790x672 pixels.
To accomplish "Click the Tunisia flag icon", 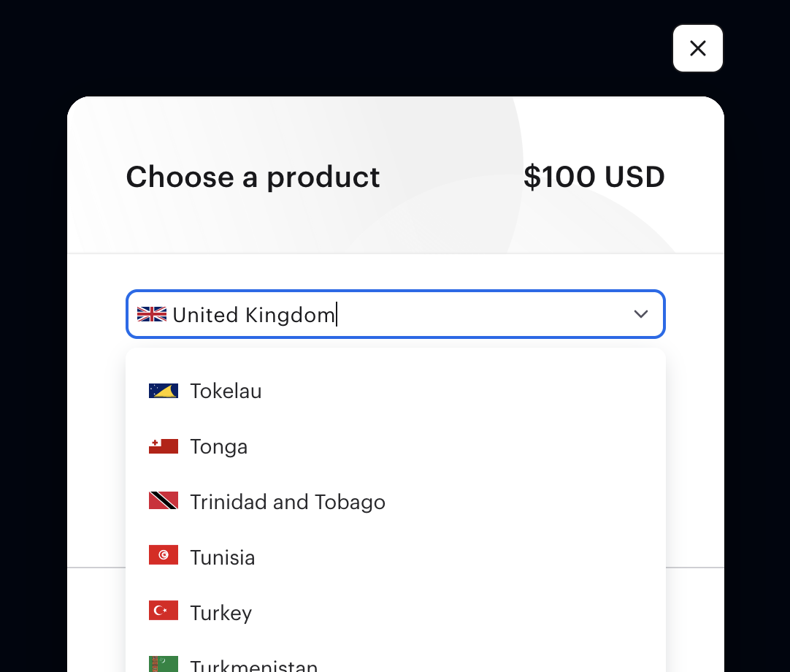I will pos(164,554).
